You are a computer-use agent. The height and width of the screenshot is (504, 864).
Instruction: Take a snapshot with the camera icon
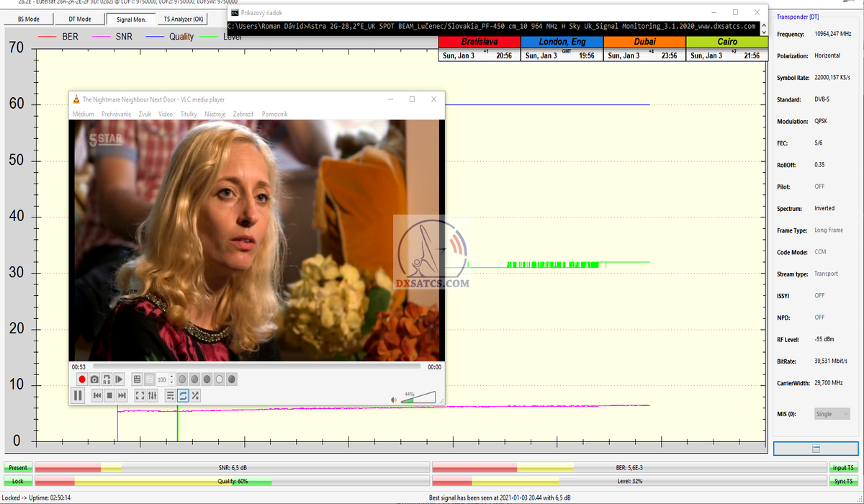click(x=94, y=379)
